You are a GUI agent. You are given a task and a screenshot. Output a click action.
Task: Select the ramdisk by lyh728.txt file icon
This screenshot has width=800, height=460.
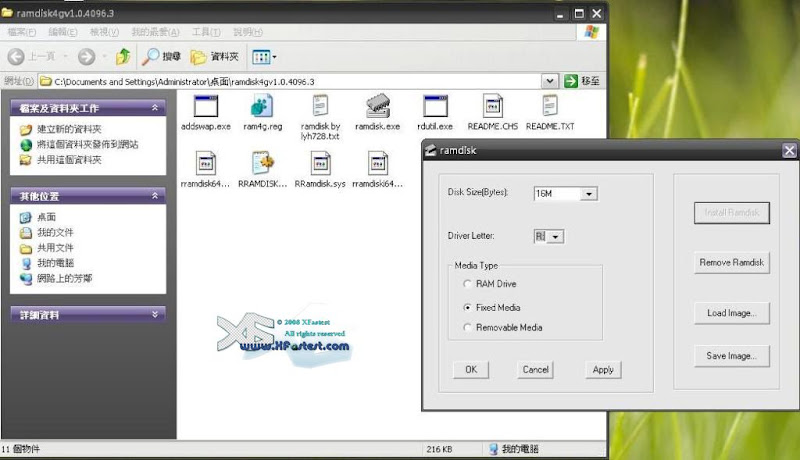point(320,106)
